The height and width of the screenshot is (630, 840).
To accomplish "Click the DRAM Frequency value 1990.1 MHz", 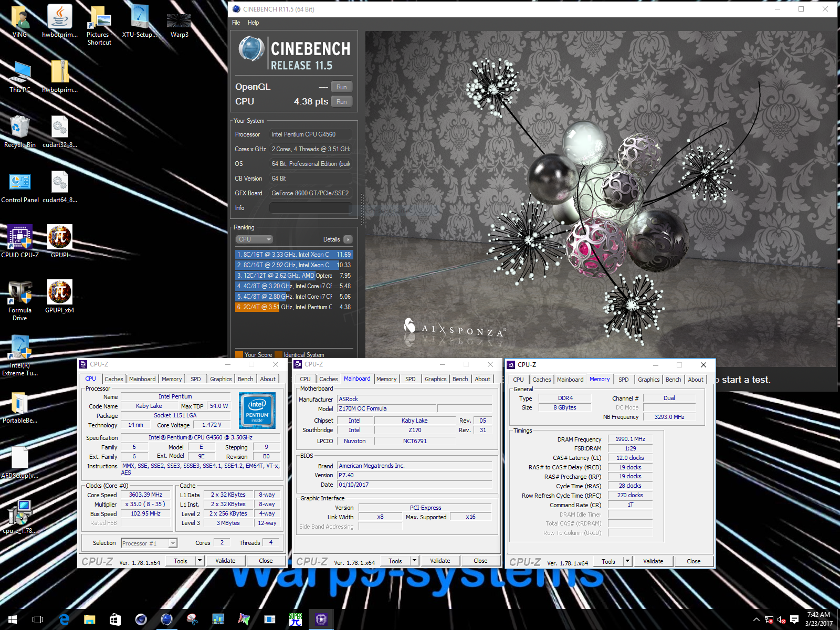I will [x=630, y=439].
